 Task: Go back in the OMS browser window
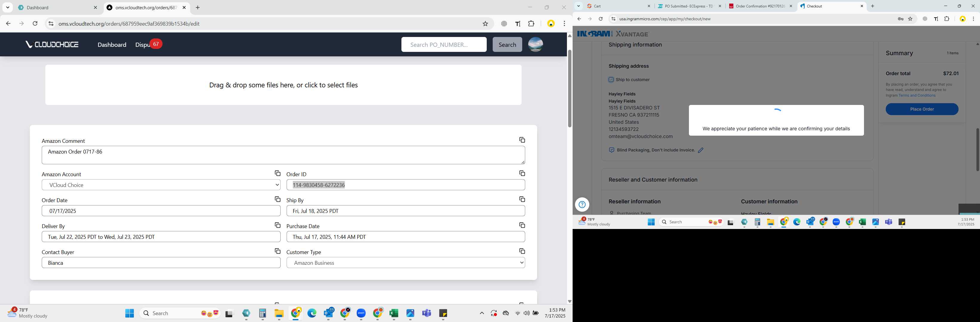point(8,24)
